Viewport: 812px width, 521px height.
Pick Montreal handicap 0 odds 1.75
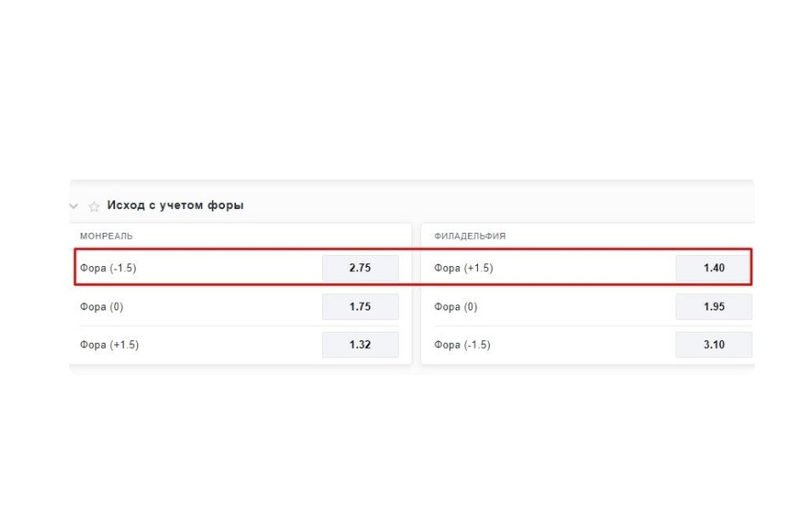[x=360, y=306]
